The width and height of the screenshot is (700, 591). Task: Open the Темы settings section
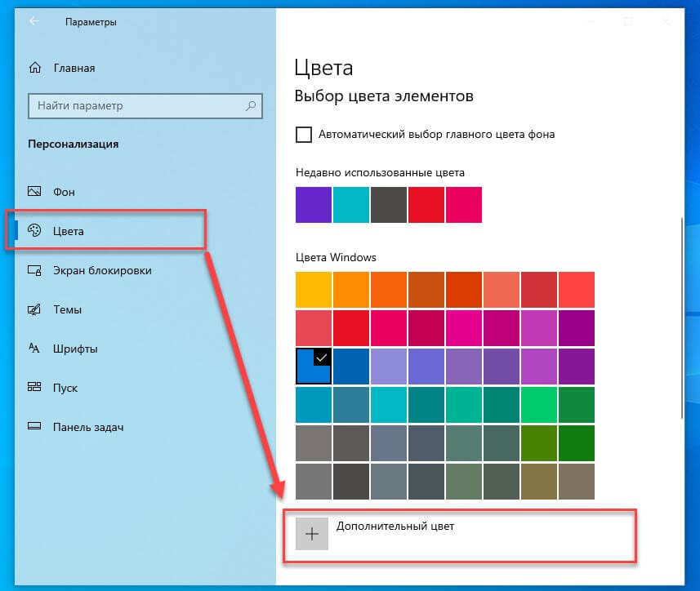66,309
